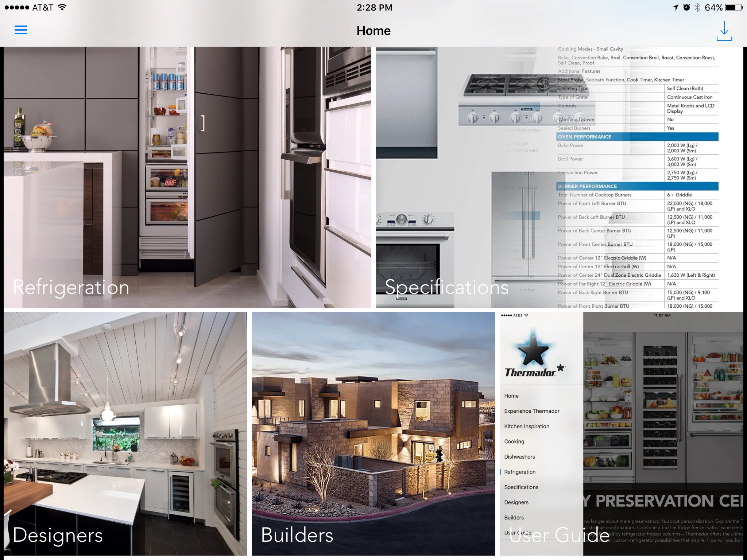Open the Refrigeration tile
The height and width of the screenshot is (560, 747).
pyautogui.click(x=187, y=177)
